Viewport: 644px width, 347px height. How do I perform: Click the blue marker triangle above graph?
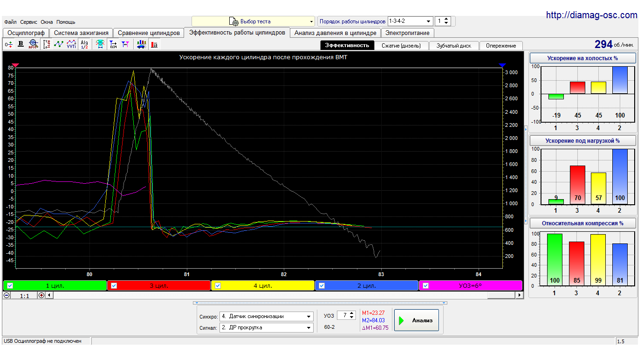click(x=502, y=65)
